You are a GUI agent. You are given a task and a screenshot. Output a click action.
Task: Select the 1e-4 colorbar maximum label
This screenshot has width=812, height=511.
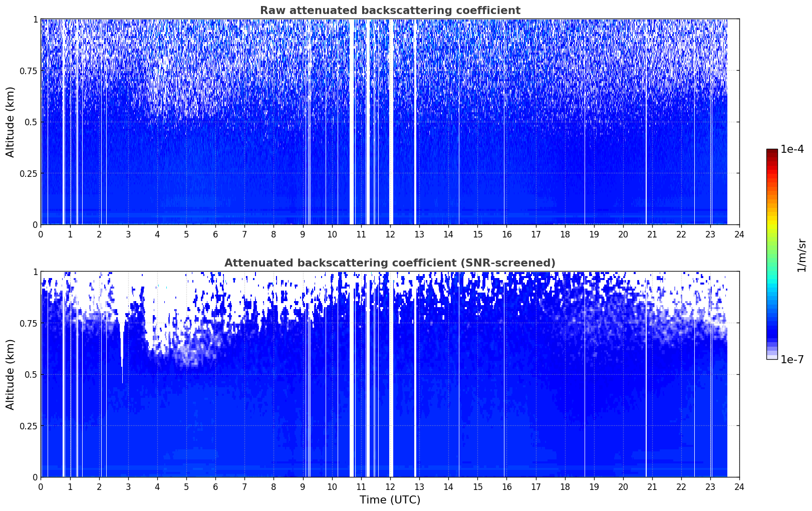click(791, 150)
